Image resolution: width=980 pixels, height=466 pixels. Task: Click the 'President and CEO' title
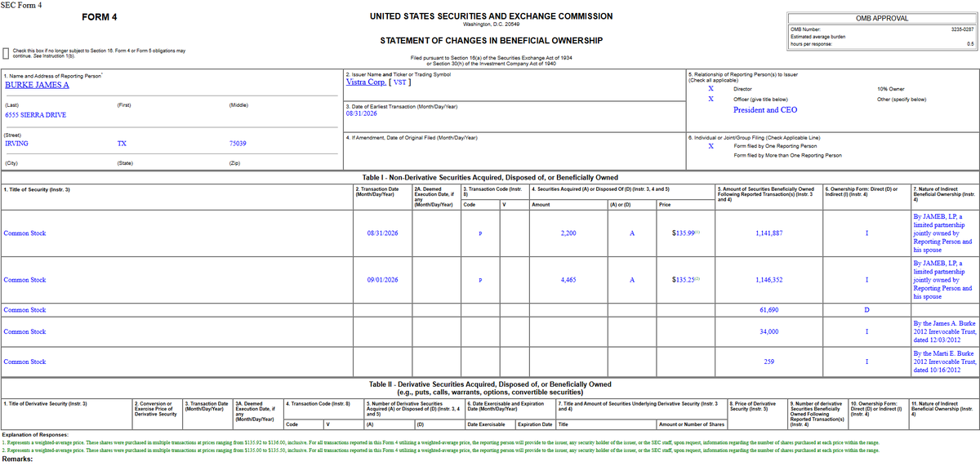coord(765,110)
